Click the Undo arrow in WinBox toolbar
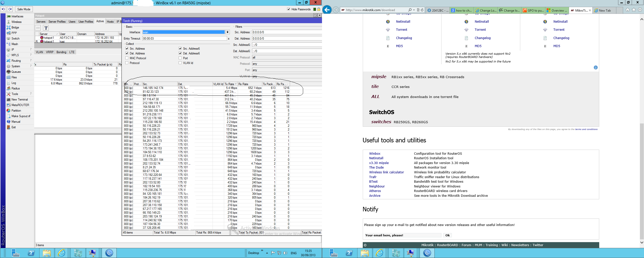The width and height of the screenshot is (644, 258). [x=3, y=9]
